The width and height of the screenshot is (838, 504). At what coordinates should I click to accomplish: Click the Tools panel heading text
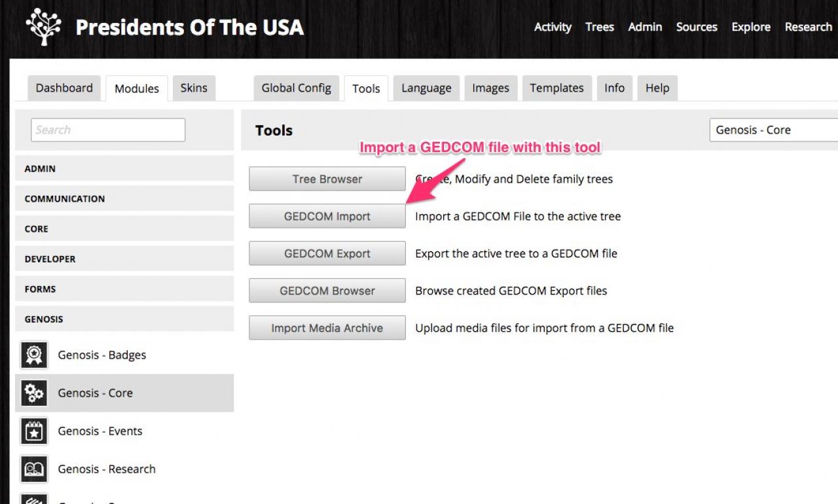coord(274,130)
